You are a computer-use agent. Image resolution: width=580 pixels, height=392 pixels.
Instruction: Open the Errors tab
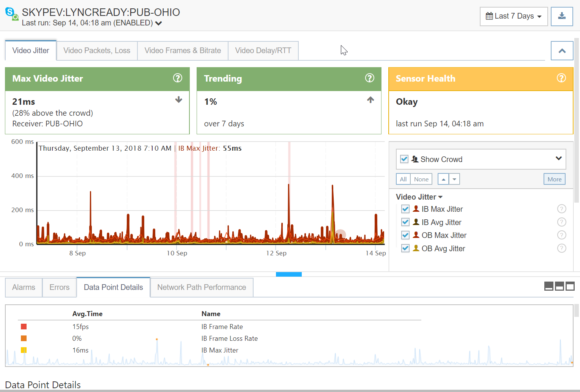(x=60, y=287)
